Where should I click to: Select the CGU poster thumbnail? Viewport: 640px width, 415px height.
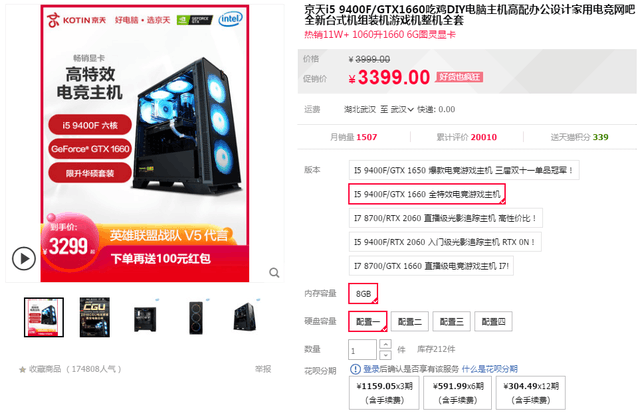coord(95,317)
